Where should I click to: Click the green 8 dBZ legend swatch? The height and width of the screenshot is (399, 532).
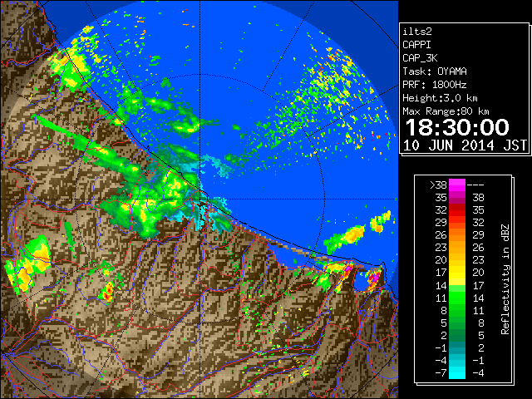click(457, 310)
